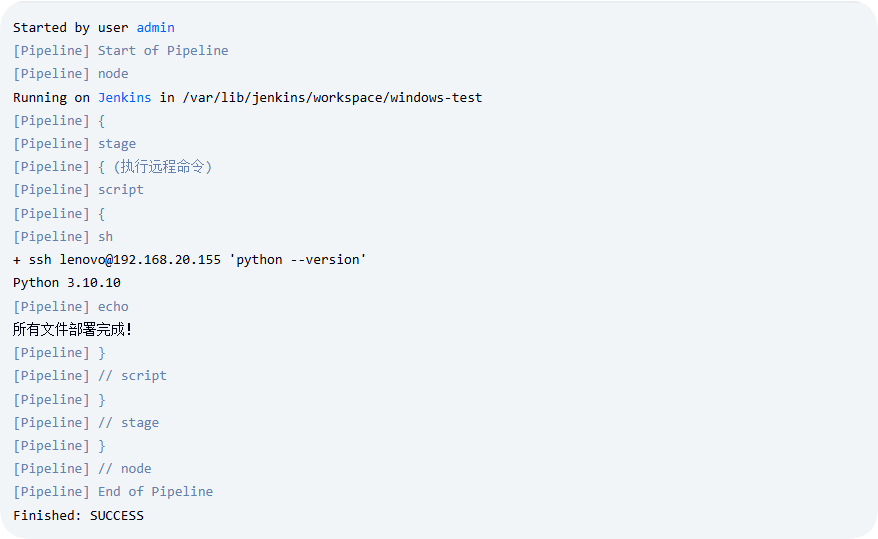878x539 pixels.
Task: Open the Jenkins node link
Action: (x=124, y=97)
